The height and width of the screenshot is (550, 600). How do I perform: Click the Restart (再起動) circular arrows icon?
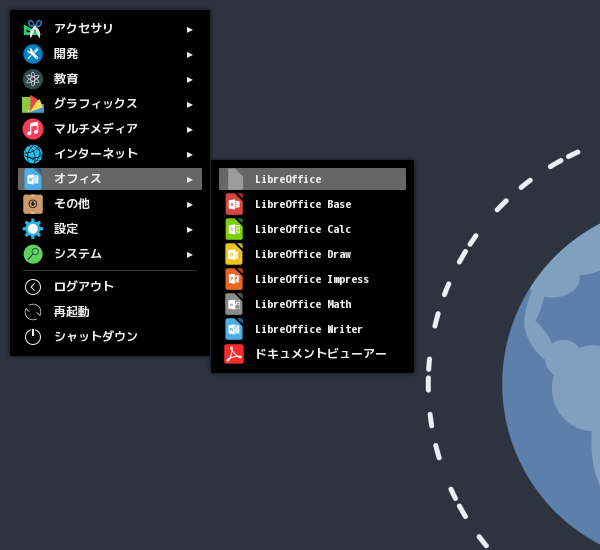33,312
